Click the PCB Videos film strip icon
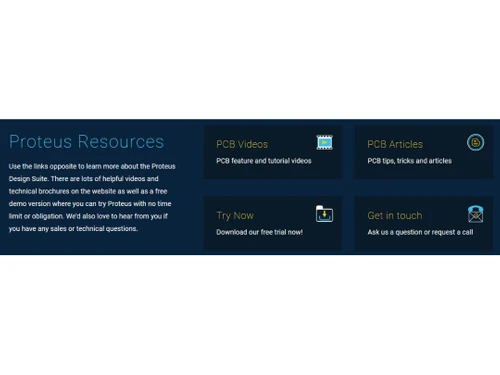Viewport: 500px width, 375px height. point(324,143)
